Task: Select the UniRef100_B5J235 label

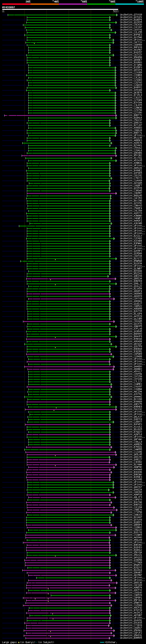Action: click(x=131, y=138)
